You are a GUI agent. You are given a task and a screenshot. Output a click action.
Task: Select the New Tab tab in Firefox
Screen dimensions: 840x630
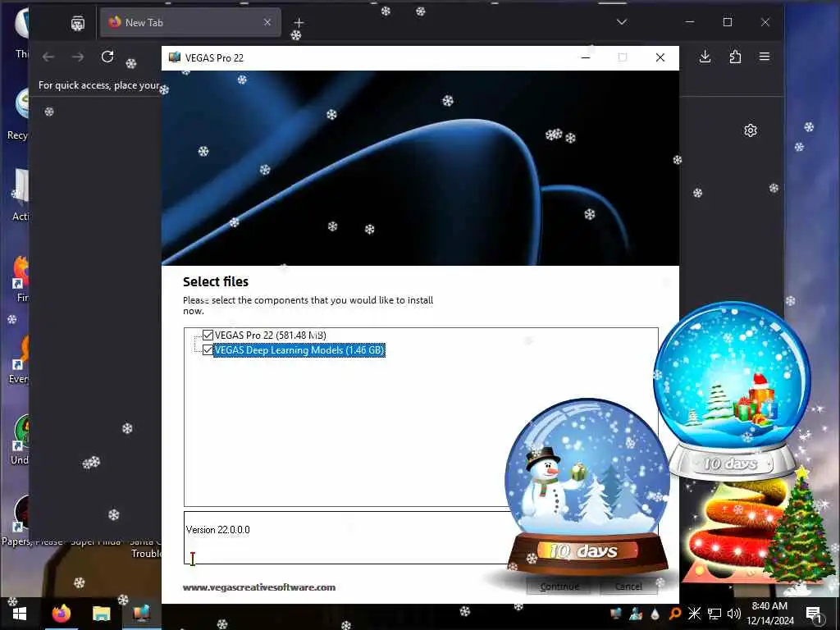point(190,22)
